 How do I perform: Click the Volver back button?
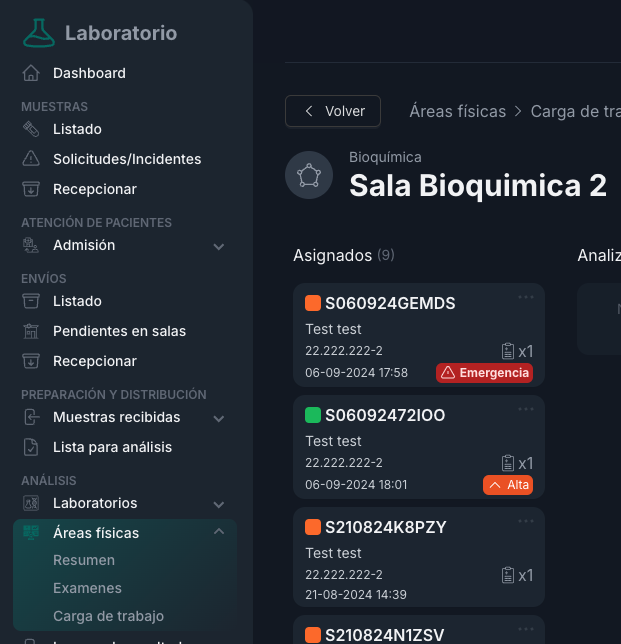point(333,111)
